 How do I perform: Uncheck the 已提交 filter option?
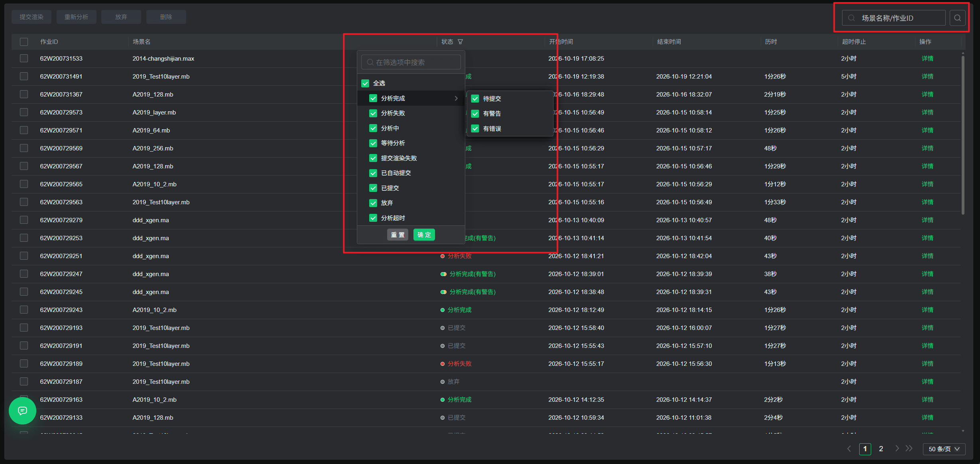(373, 188)
